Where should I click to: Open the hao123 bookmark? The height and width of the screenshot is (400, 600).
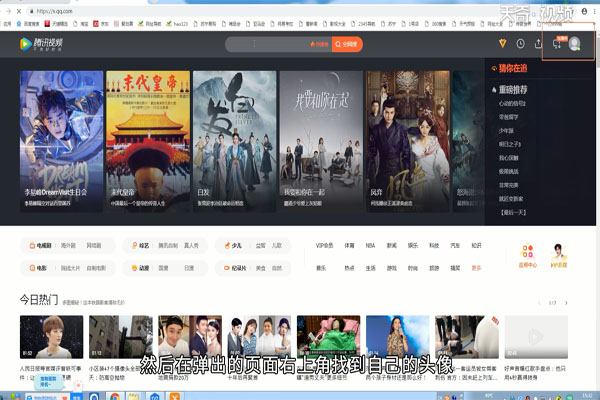177,24
